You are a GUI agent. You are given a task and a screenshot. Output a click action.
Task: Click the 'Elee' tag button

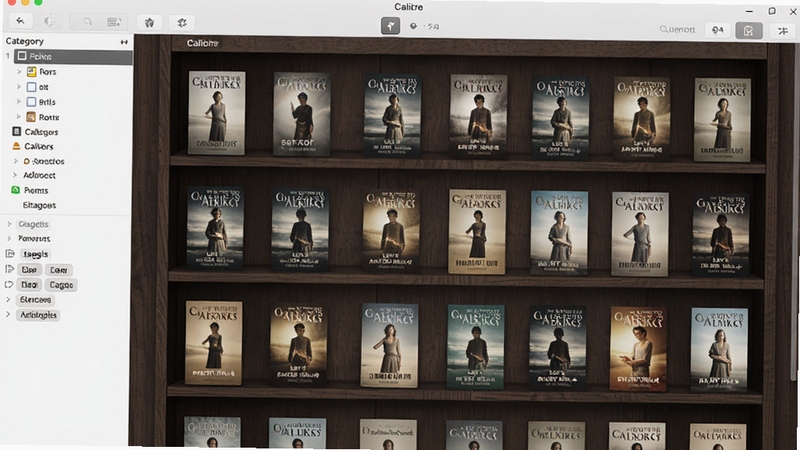coord(29,270)
